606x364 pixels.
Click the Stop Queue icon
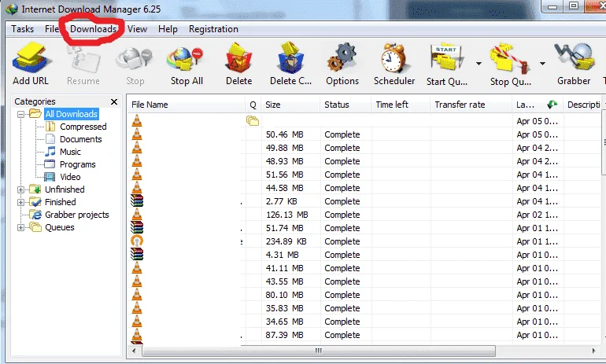tap(509, 59)
